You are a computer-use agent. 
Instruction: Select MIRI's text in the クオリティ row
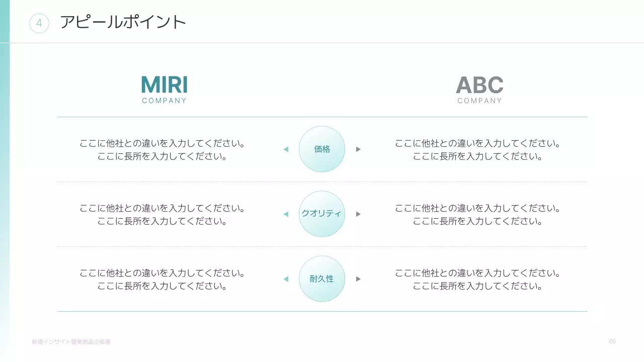(163, 215)
